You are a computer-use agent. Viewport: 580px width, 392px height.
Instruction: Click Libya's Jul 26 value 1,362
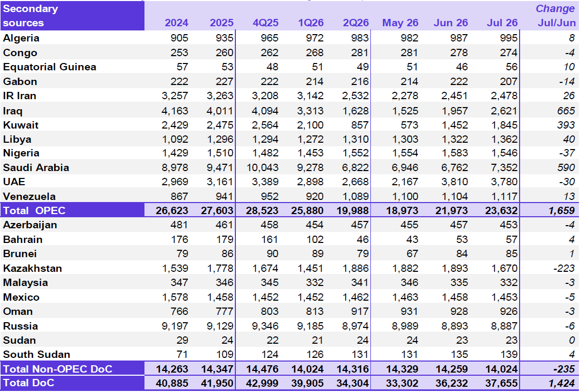504,139
